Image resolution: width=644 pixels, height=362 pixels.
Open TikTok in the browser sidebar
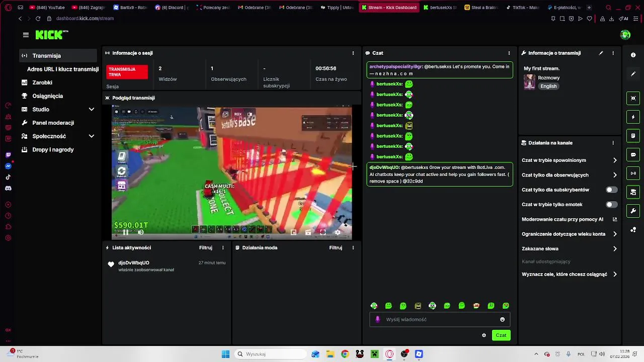[8, 177]
